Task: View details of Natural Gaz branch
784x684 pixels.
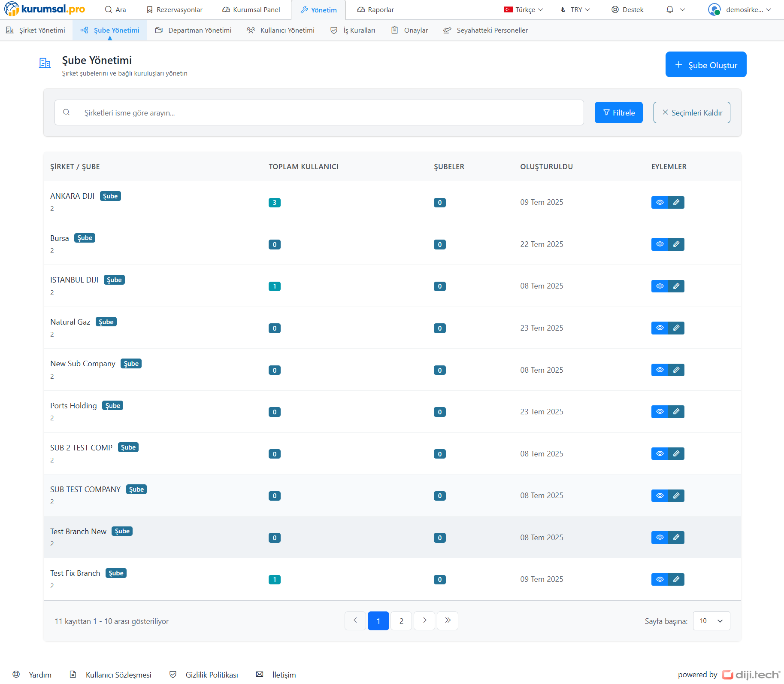Action: coord(660,328)
